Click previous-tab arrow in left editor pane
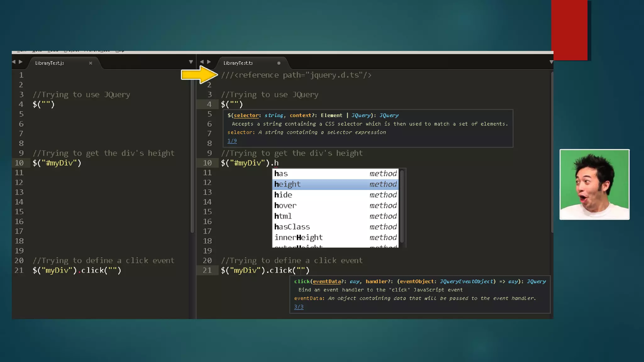644x362 pixels. click(x=14, y=62)
